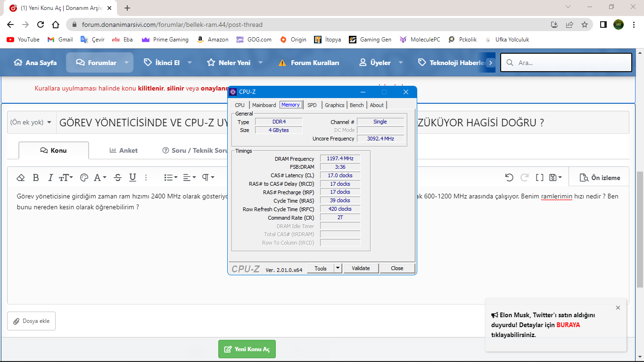Switch to the Anket tab
Image resolution: width=644 pixels, height=362 pixels.
(x=124, y=150)
